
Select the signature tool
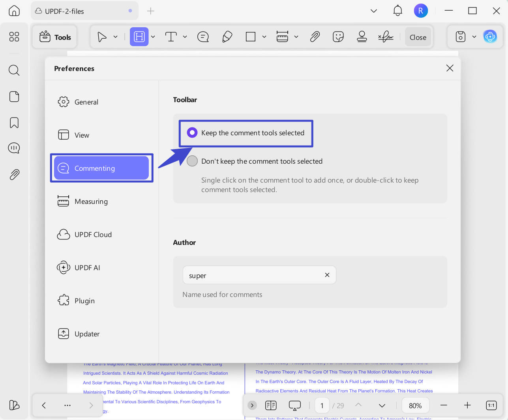click(x=386, y=37)
